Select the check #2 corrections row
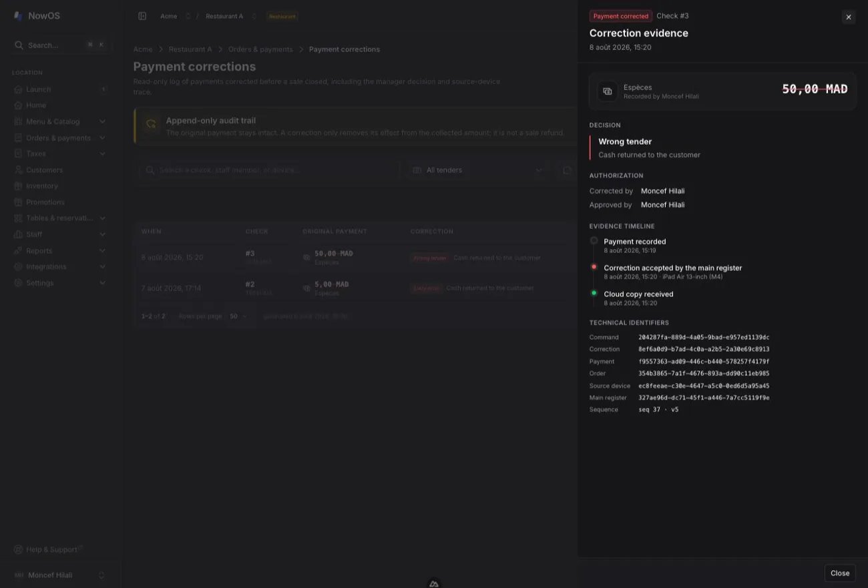The height and width of the screenshot is (588, 868). coord(354,288)
